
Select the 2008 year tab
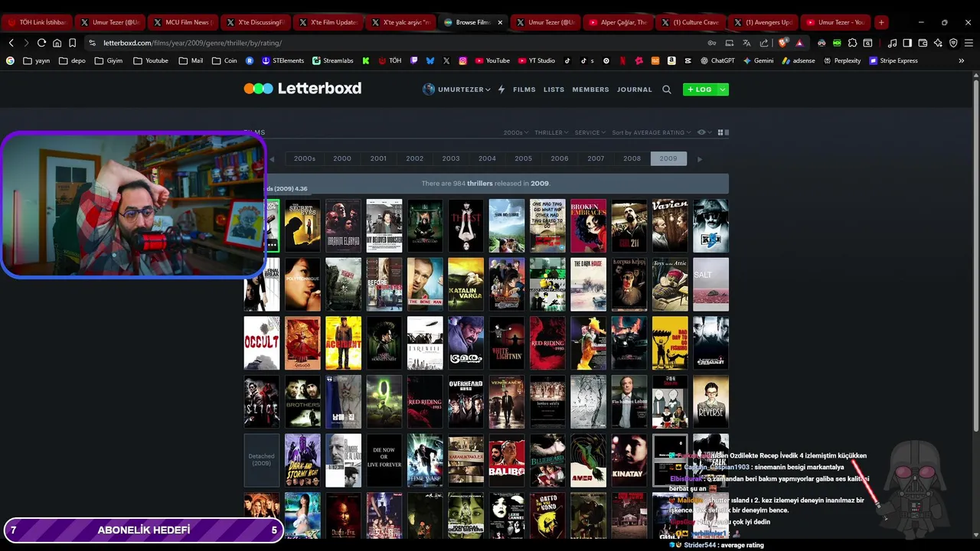(x=632, y=158)
